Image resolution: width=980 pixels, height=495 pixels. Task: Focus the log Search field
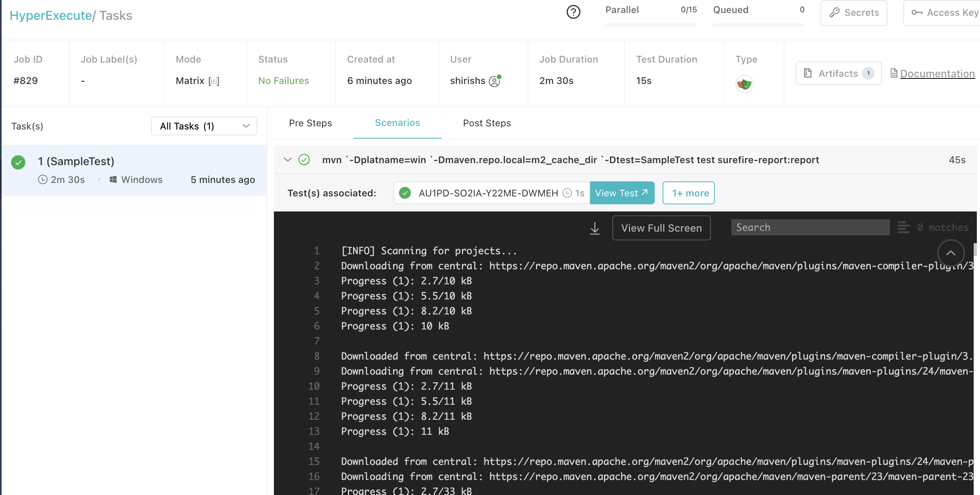click(810, 227)
